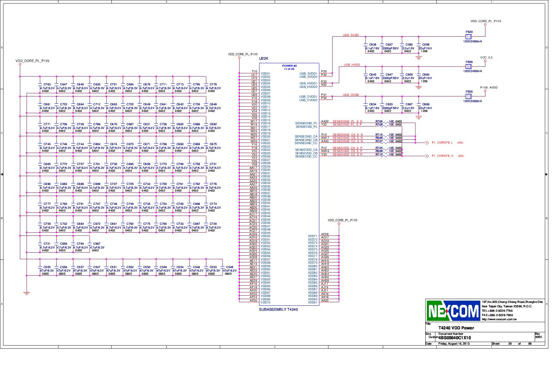Select the FB55 ferrite bead component
555x392 pixels.
coord(468,97)
